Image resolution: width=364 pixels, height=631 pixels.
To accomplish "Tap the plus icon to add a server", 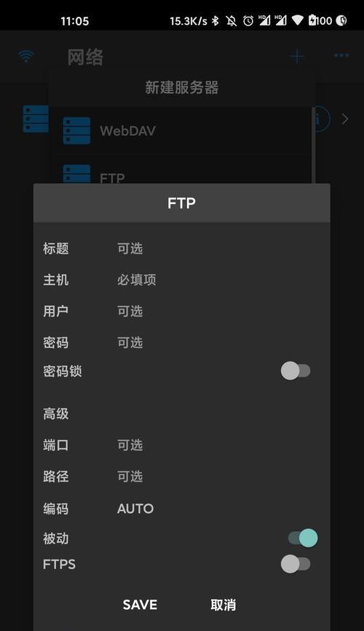I will [x=297, y=56].
